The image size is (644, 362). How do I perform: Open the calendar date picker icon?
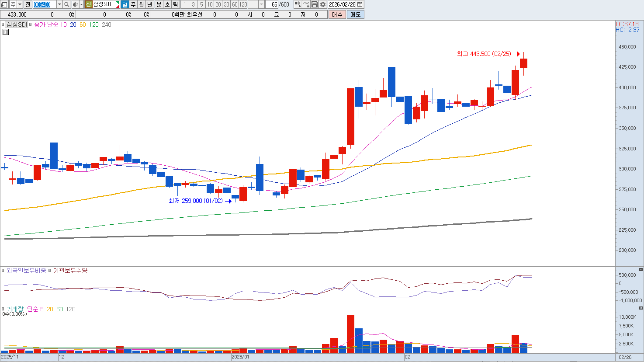click(360, 4)
